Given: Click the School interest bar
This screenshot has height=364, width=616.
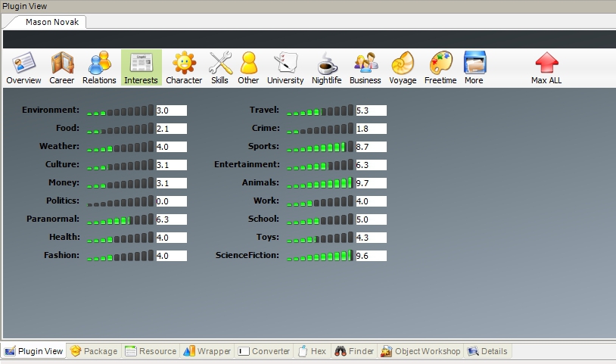Looking at the screenshot, I should pyautogui.click(x=320, y=219).
